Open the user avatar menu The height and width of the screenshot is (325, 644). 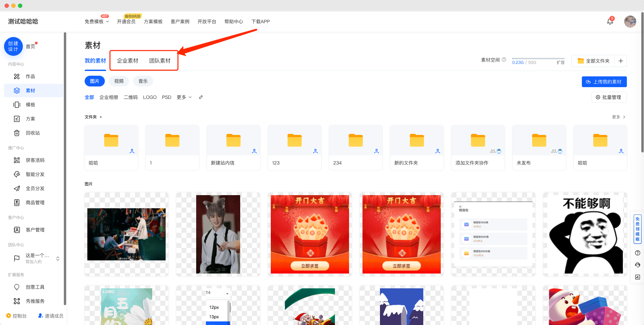tap(630, 22)
